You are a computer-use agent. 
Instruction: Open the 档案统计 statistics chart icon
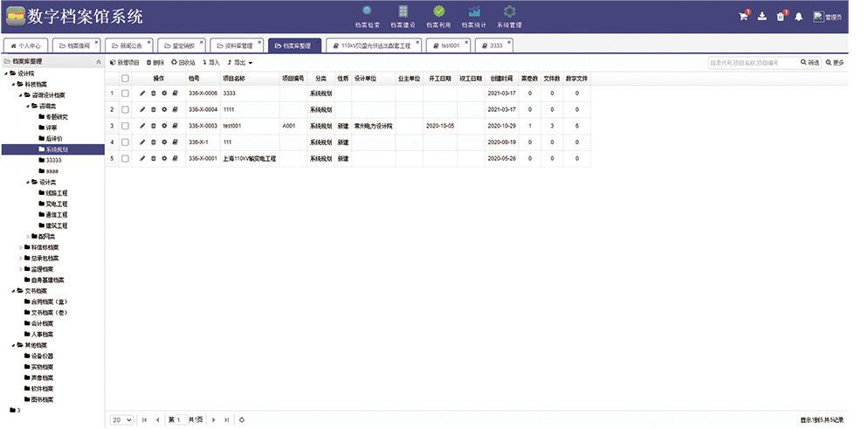tap(474, 11)
